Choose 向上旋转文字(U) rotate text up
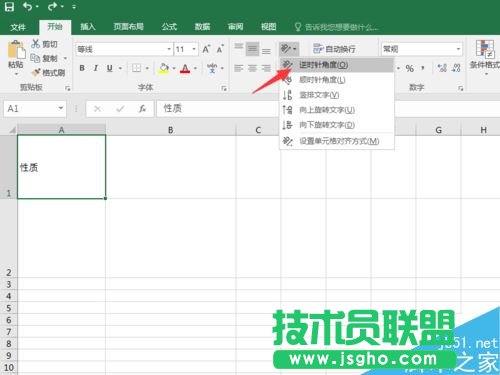 [x=337, y=110]
